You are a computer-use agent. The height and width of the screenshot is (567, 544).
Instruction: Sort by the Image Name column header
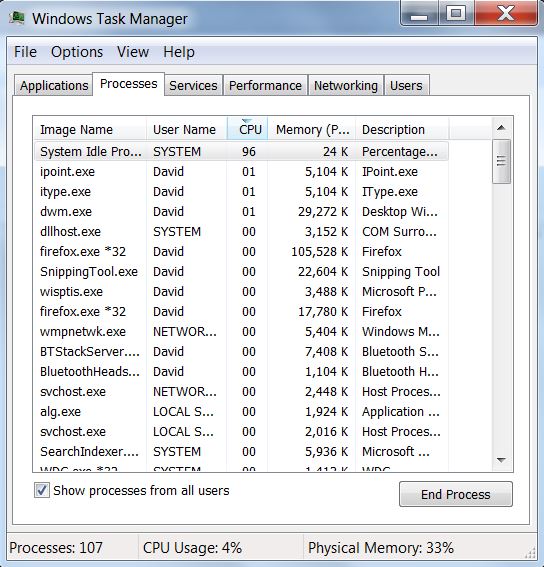click(x=90, y=129)
